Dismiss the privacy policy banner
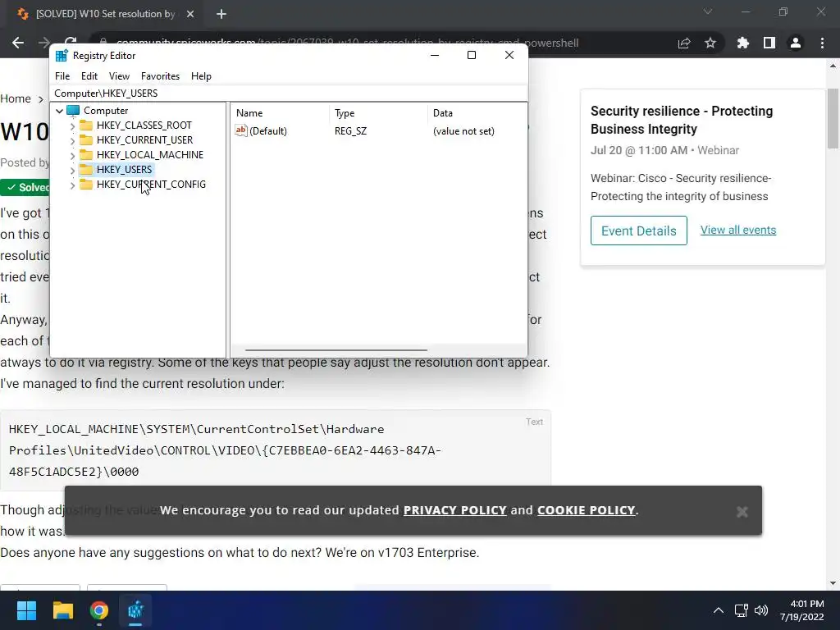Viewport: 840px width, 630px height. click(742, 512)
